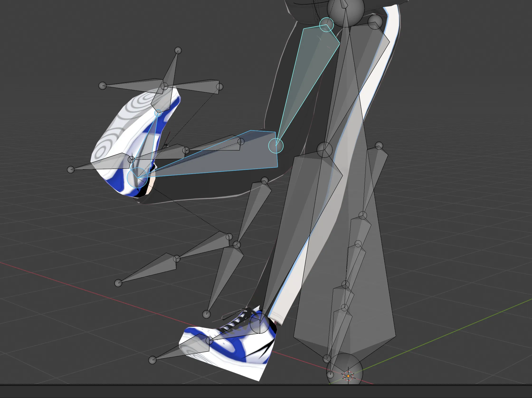Click the topmost bone tip above the raised shoe

[178, 51]
